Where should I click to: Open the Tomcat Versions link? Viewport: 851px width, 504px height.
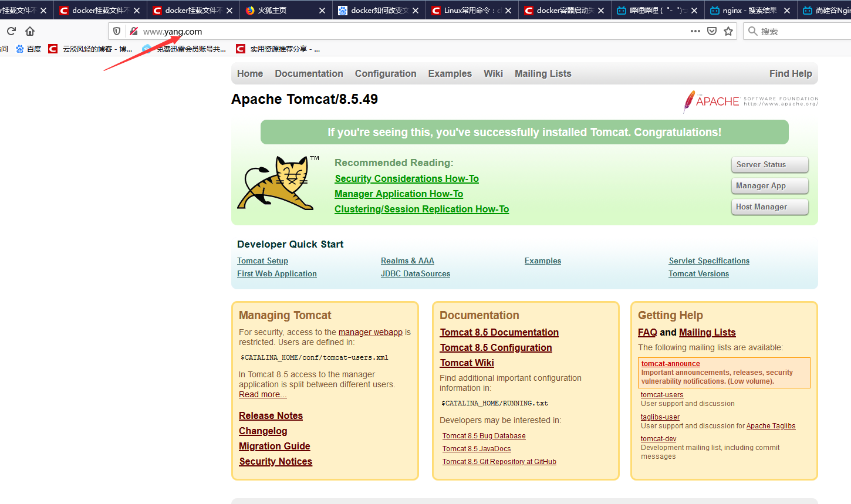(698, 273)
